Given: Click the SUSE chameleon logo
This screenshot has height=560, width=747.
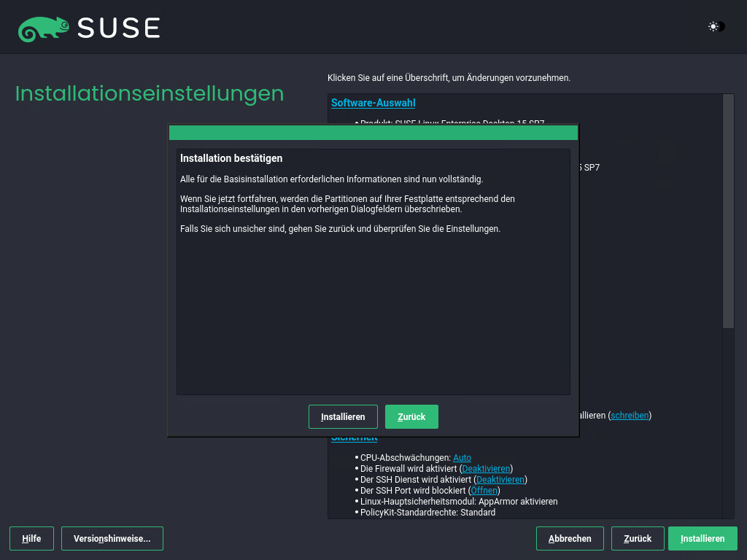Looking at the screenshot, I should 43,28.
